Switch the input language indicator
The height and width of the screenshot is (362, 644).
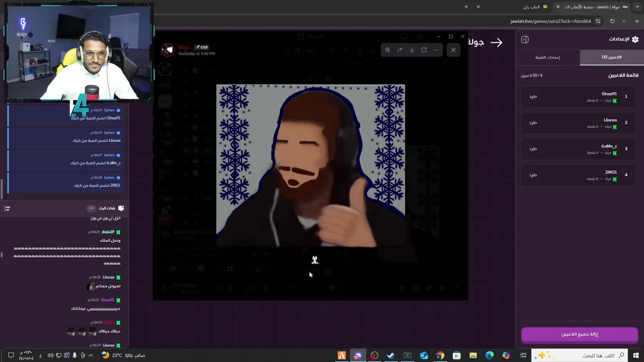41,355
